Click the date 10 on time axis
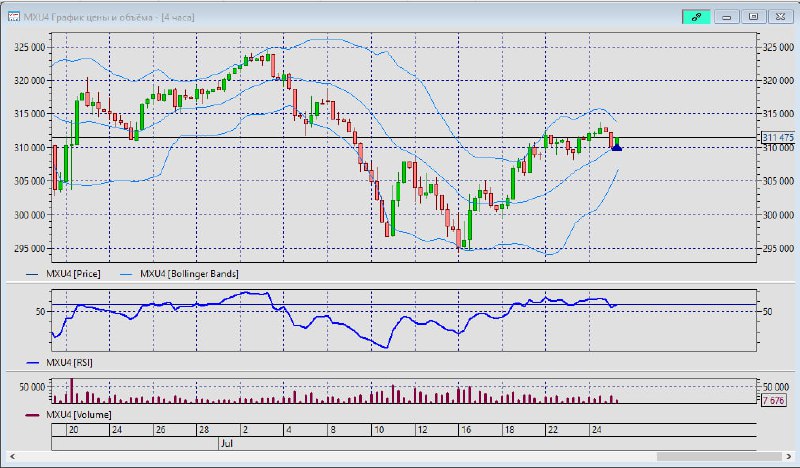The height and width of the screenshot is (468, 800). click(x=379, y=430)
